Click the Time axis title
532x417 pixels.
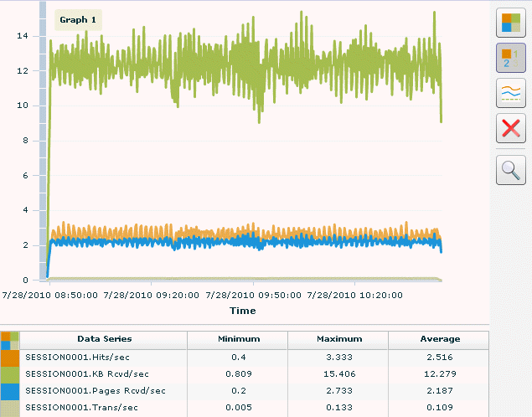coord(243,311)
